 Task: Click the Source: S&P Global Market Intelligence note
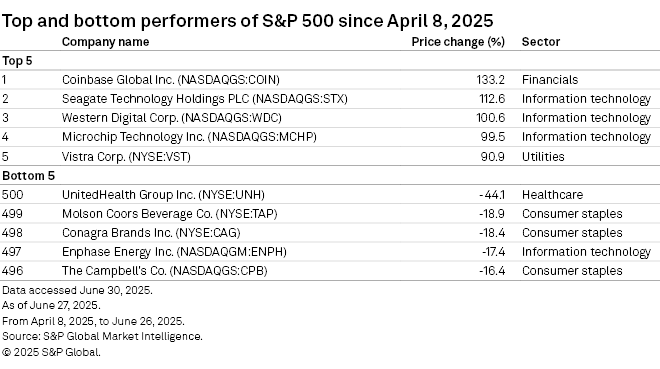102,336
